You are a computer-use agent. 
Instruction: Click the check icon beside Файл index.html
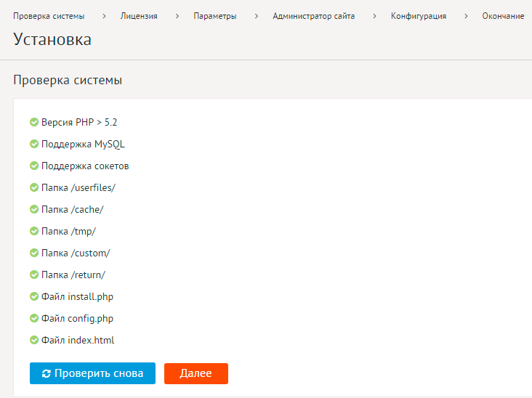click(34, 340)
